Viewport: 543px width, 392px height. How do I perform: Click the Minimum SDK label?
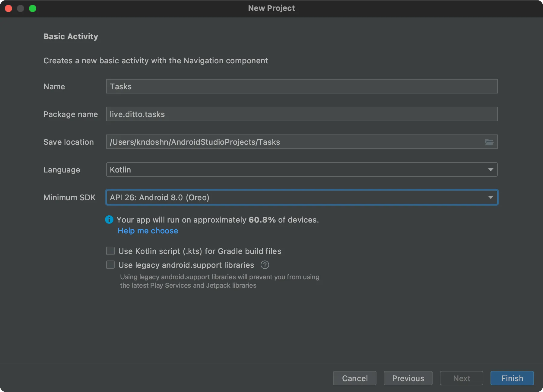point(69,198)
